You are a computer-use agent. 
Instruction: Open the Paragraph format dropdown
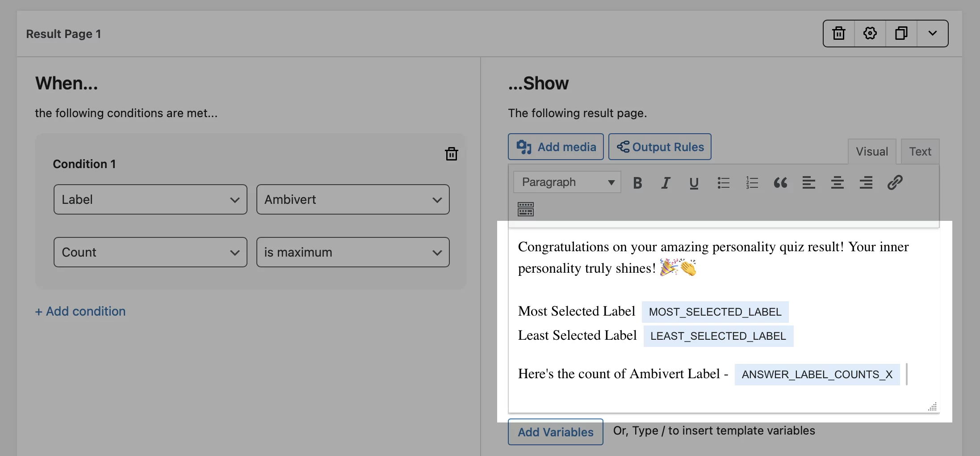click(x=567, y=182)
